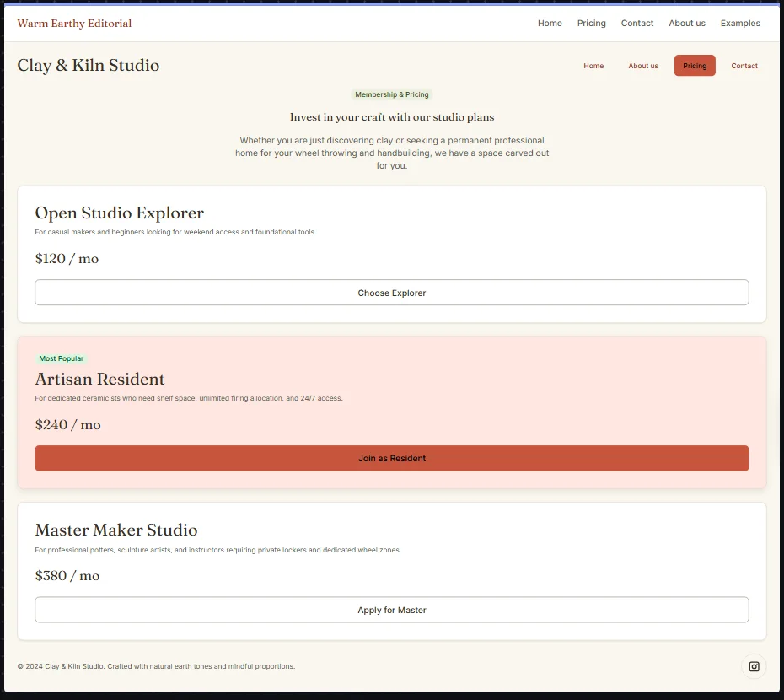Select About us in the studio sub-navigation

point(643,66)
